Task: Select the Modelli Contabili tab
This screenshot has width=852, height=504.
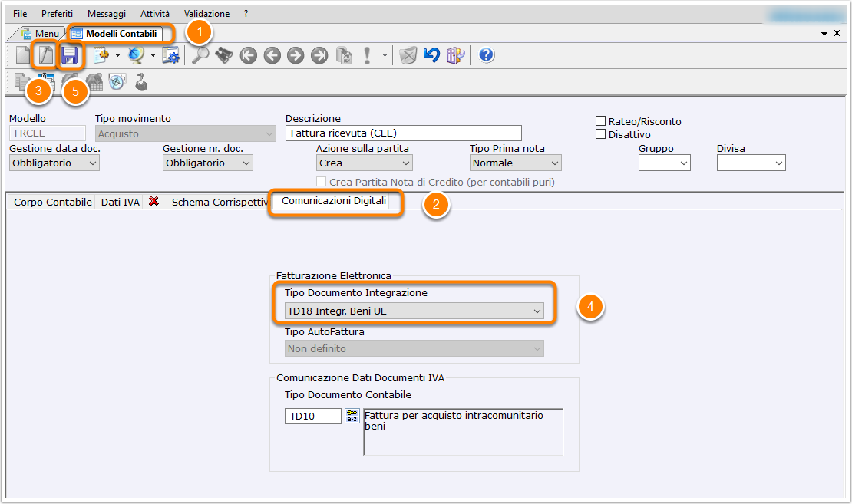Action: (115, 34)
